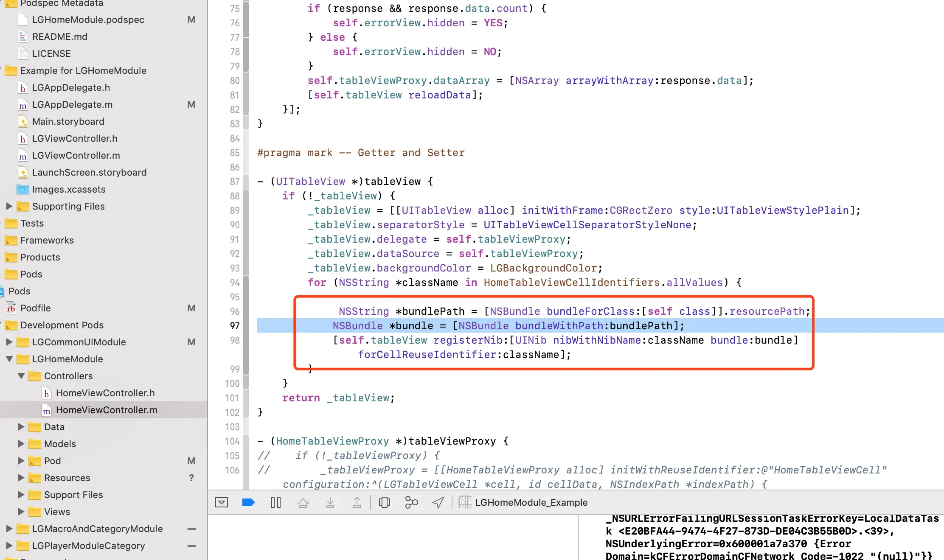Image resolution: width=944 pixels, height=560 pixels.
Task: Pause program execution in the debug bar
Action: pos(276,503)
